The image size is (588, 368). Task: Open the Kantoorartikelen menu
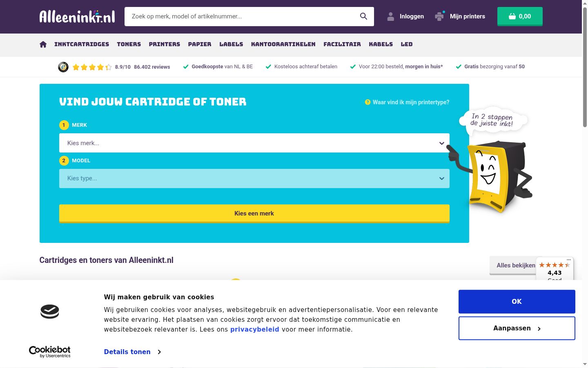[283, 44]
